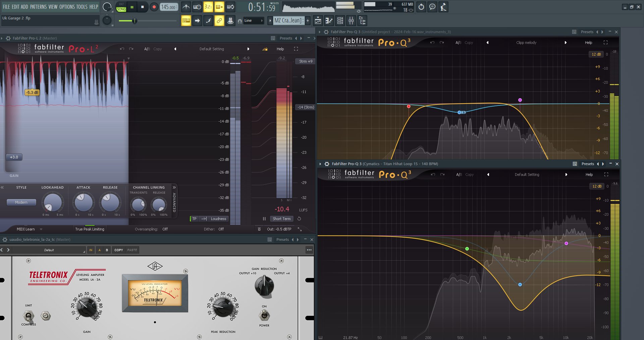Open the FILE menu

click(x=6, y=7)
